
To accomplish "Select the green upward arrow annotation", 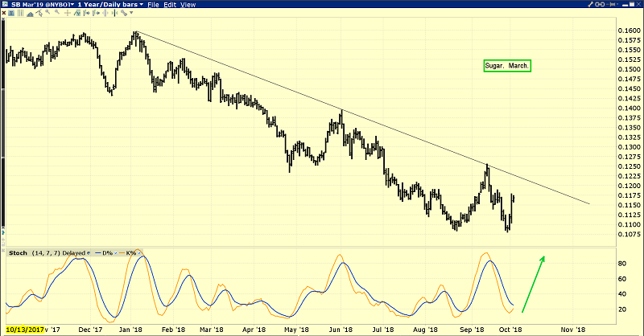I will (x=535, y=283).
